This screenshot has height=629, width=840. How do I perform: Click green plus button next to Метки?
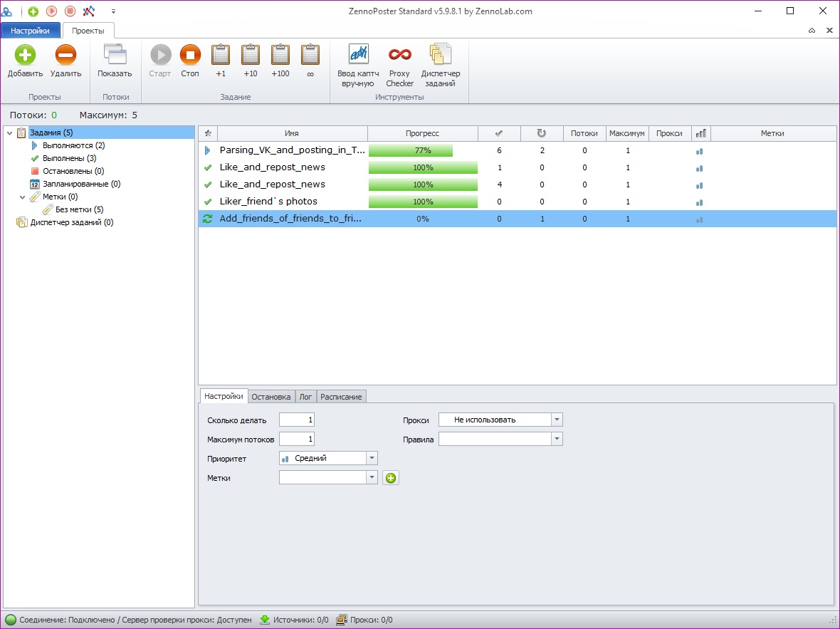coord(391,478)
